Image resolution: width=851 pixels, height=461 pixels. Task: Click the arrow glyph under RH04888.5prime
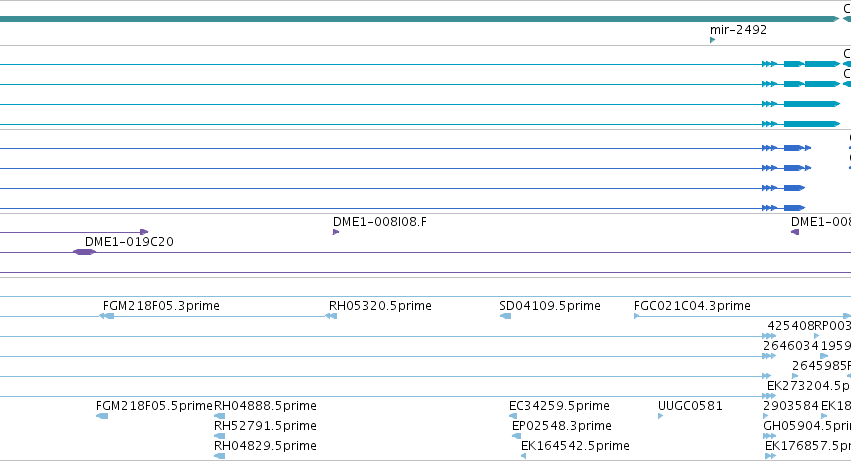[x=219, y=416]
